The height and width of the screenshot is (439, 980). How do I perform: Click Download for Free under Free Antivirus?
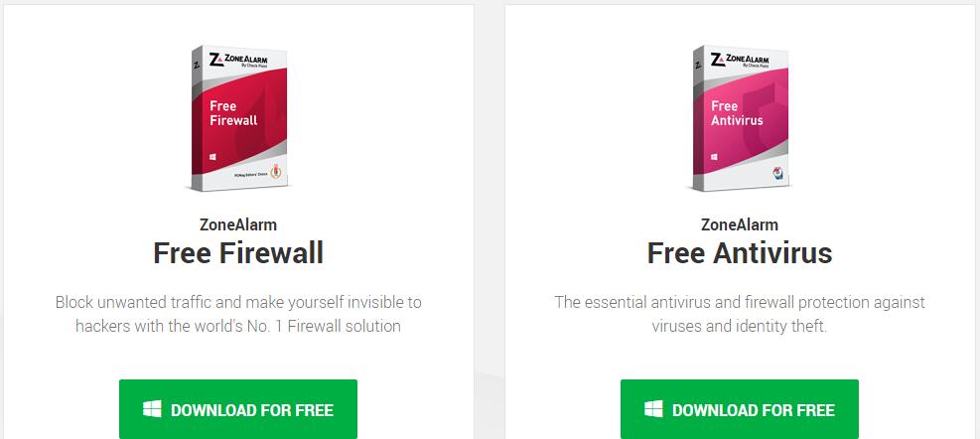pyautogui.click(x=740, y=409)
